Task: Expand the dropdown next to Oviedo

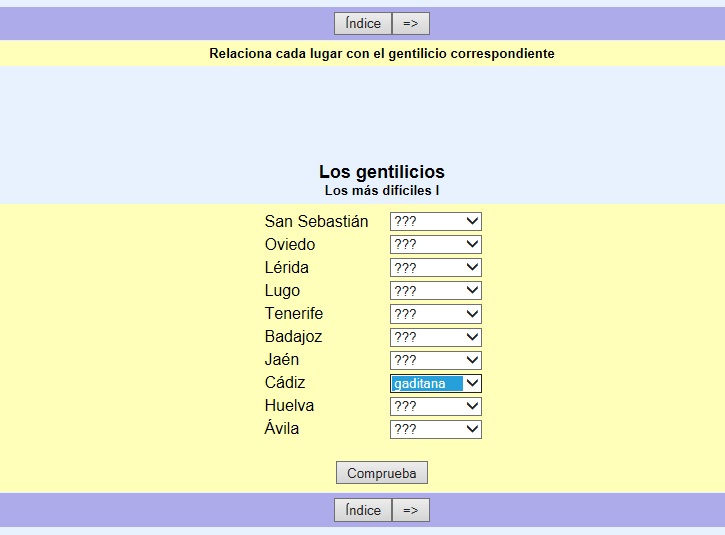Action: 435,244
